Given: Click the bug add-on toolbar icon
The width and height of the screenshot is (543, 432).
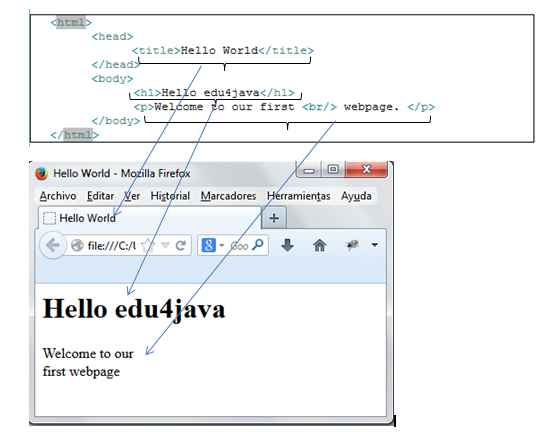Looking at the screenshot, I should (x=352, y=245).
